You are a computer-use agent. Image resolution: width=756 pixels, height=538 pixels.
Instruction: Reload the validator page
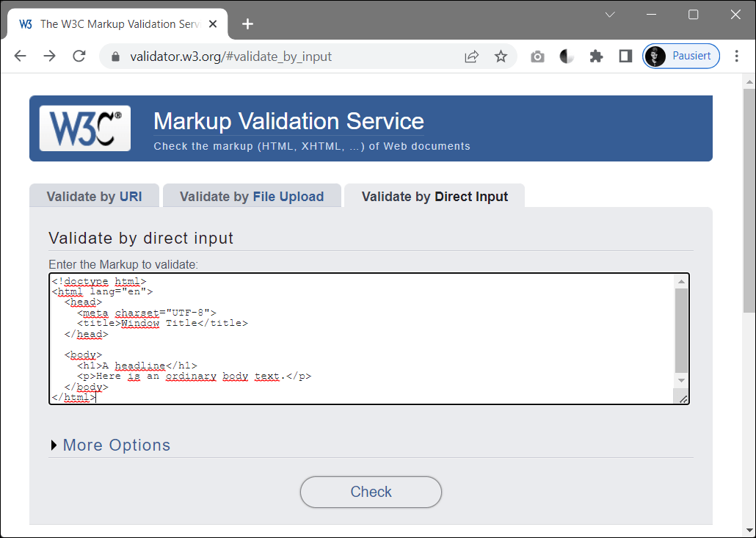(79, 56)
